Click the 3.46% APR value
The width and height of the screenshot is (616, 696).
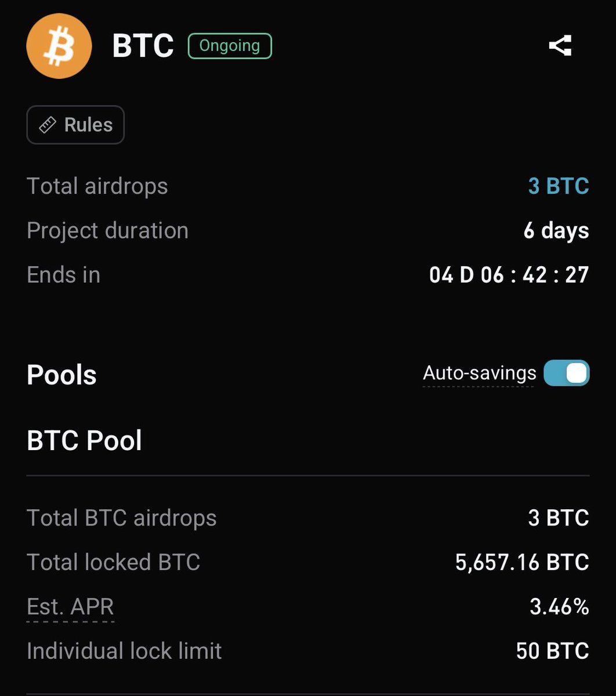(559, 607)
